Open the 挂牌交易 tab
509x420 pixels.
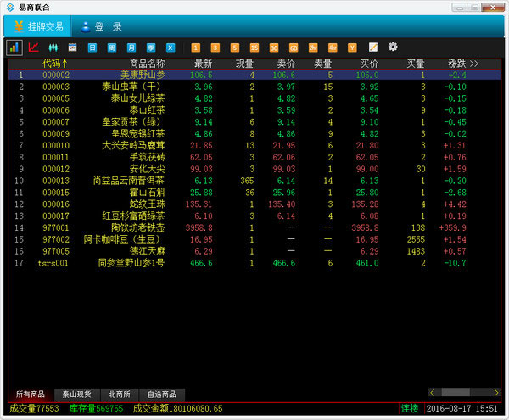37,26
